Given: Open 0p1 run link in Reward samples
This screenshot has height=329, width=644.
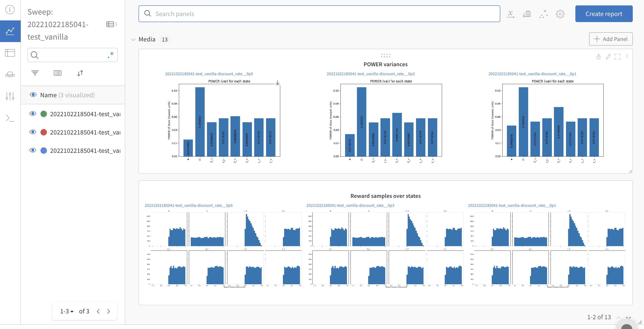Looking at the screenshot, I should point(512,205).
